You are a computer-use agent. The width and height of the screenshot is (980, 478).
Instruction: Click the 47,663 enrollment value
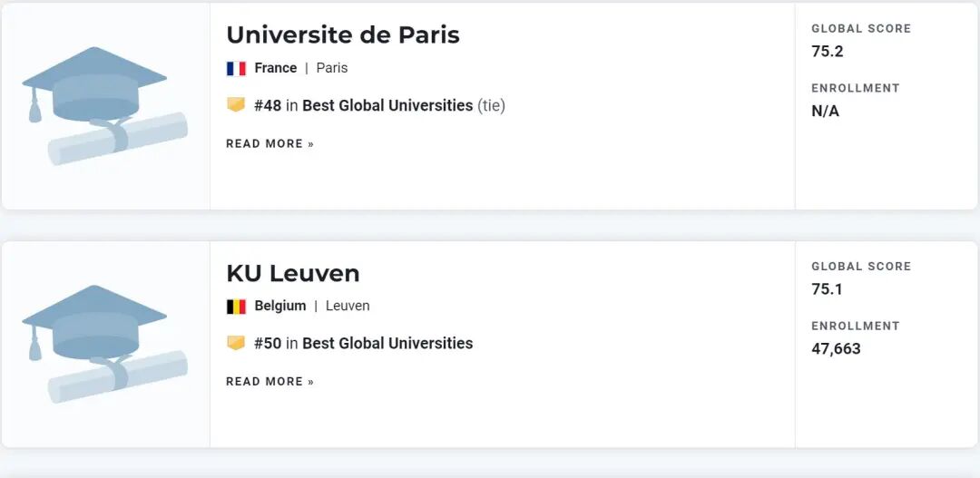[836, 349]
